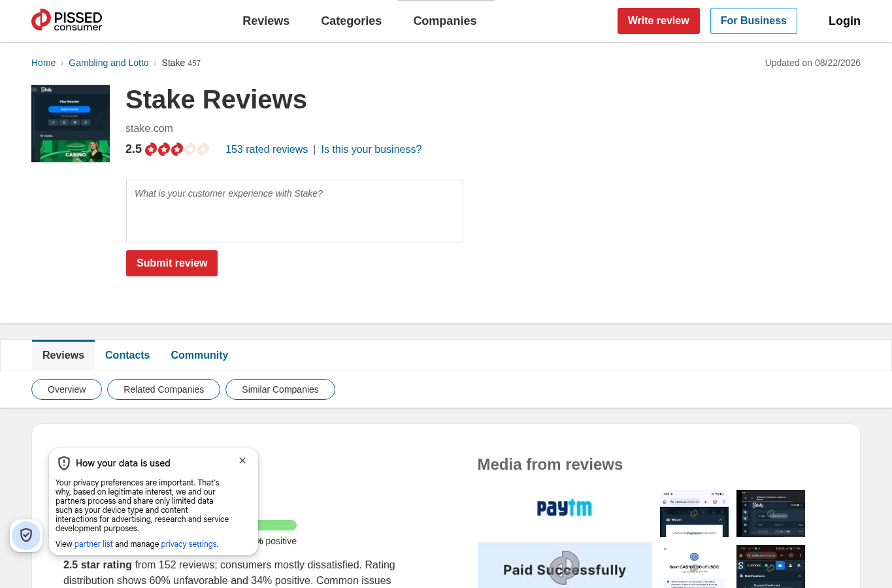Screen dimensions: 892x588
Task: Switch to the Community tab
Action: (x=199, y=355)
